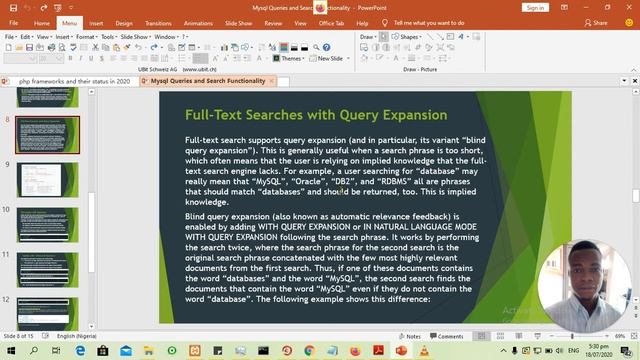
Task: Open the classic Edit dropdown menu
Action: point(27,37)
